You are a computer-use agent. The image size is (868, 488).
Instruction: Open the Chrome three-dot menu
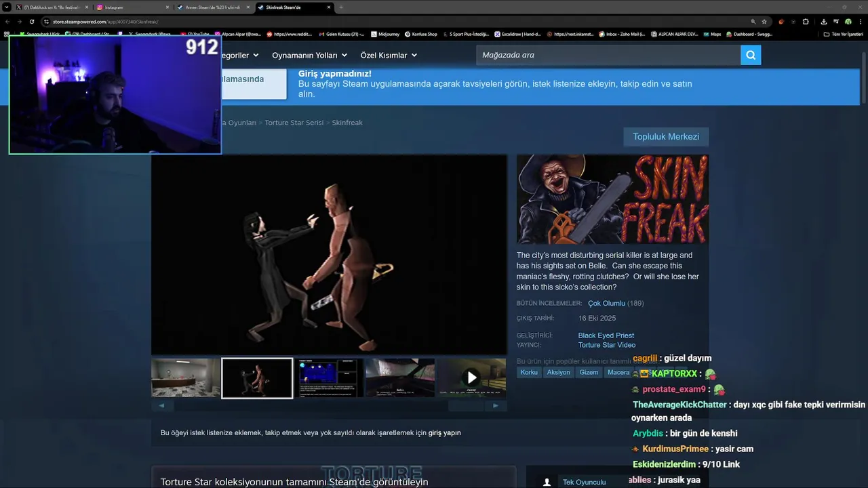860,22
